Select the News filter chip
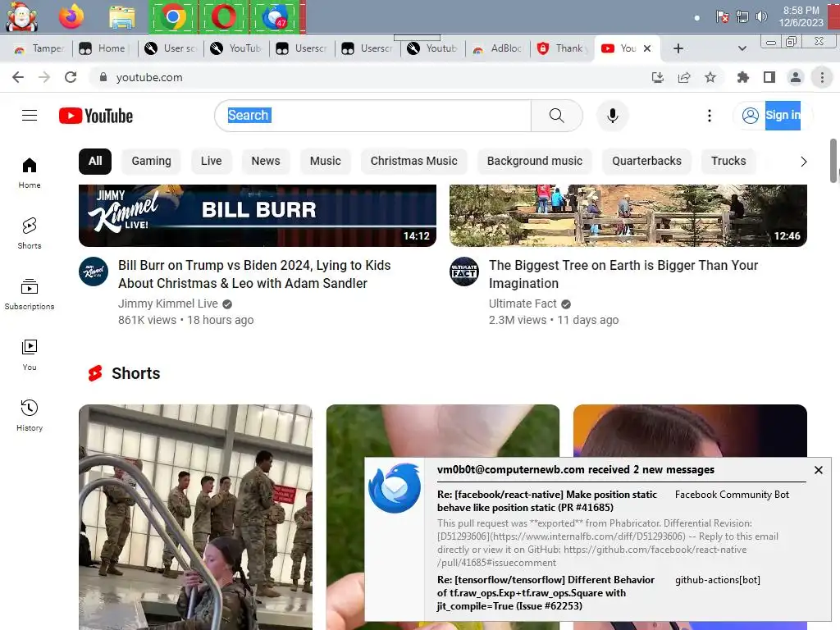840x630 pixels. (x=266, y=162)
